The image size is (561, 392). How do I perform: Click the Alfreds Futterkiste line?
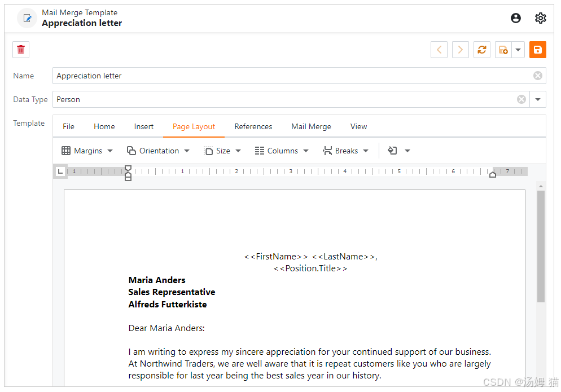[168, 305]
